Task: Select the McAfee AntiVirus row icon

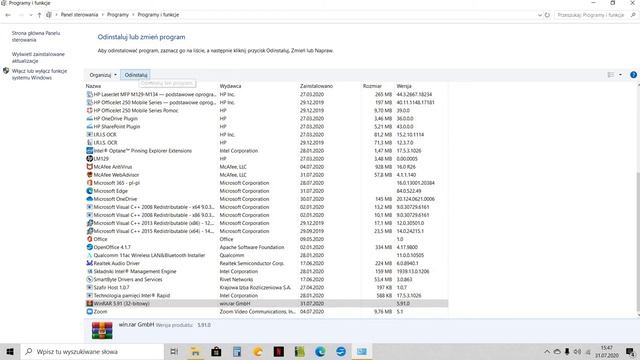Action: (89, 167)
